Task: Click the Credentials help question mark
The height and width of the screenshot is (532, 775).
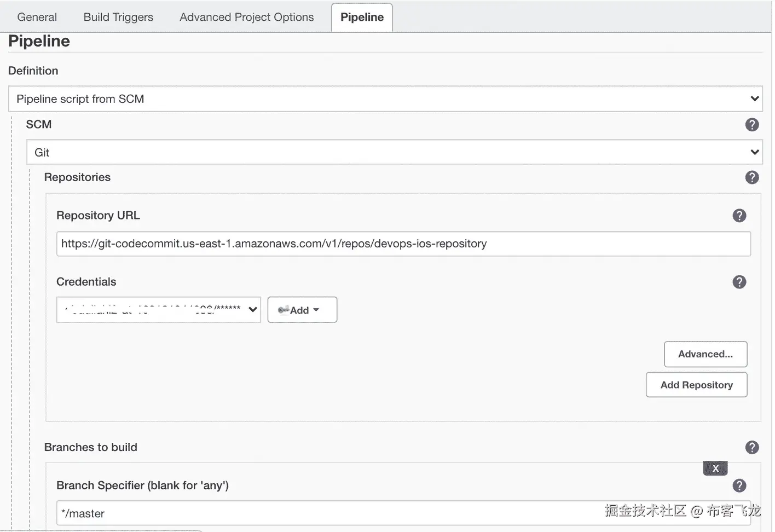Action: [x=739, y=282]
